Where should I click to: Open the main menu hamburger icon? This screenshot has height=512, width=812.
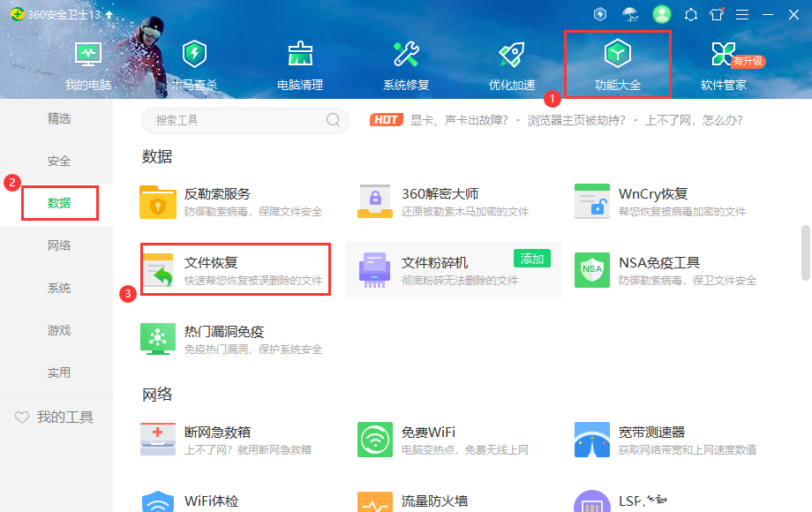pyautogui.click(x=742, y=14)
